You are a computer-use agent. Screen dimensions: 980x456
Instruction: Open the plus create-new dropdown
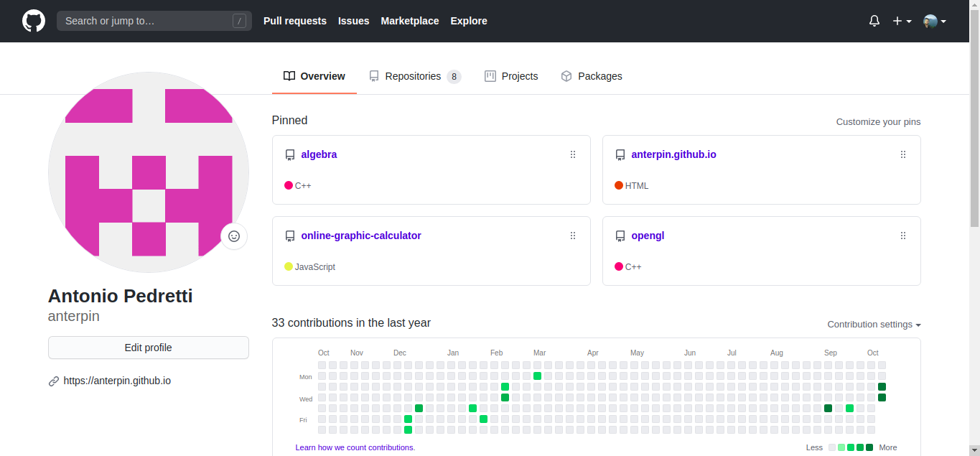[x=902, y=21]
